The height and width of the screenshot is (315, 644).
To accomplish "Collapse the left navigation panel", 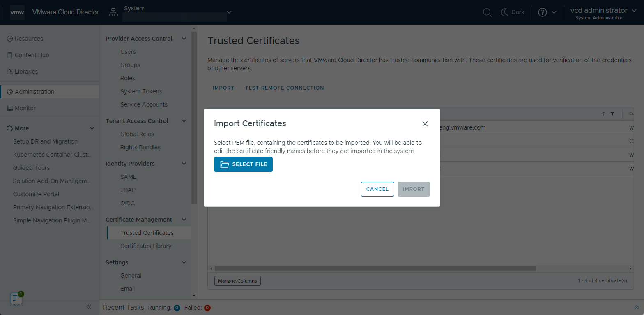I will pos(88,307).
